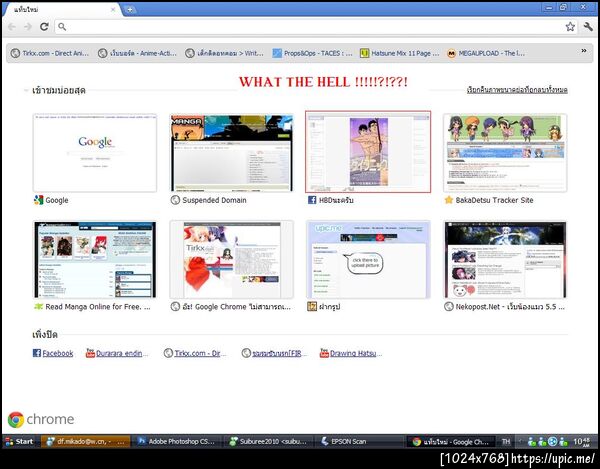Collapse the most visited section arrow
This screenshot has height=469, width=600.
[x=26, y=90]
